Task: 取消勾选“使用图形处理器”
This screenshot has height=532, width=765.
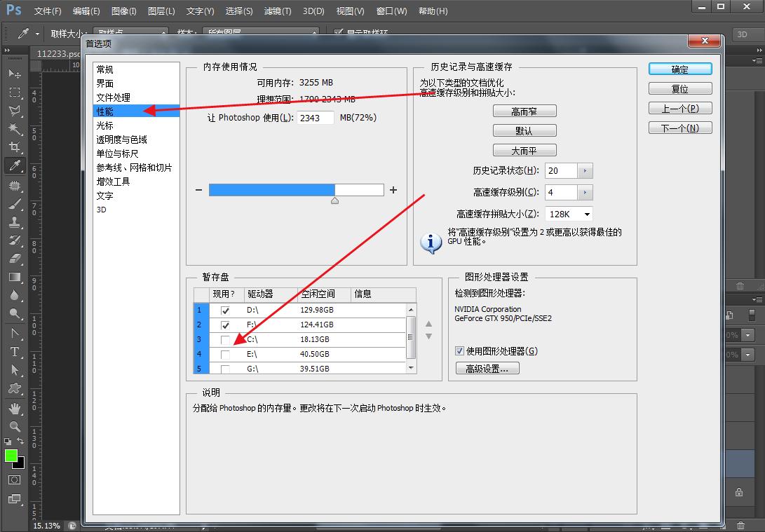Action: (459, 351)
